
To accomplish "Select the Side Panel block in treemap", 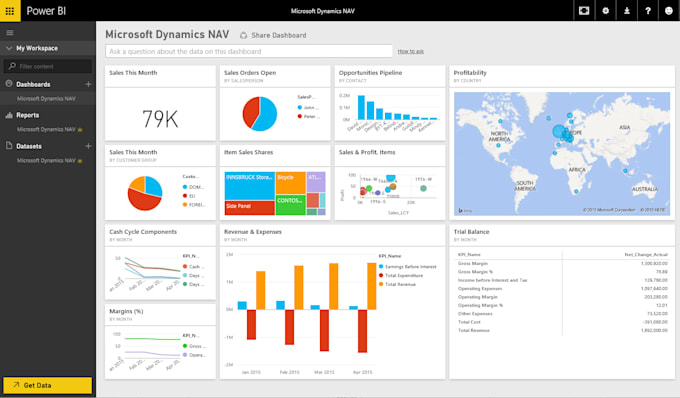I will 250,208.
